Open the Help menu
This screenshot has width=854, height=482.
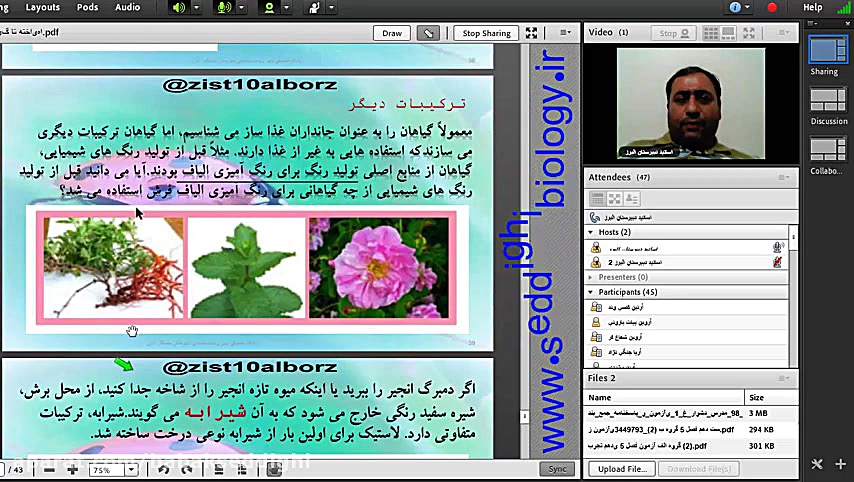812,7
